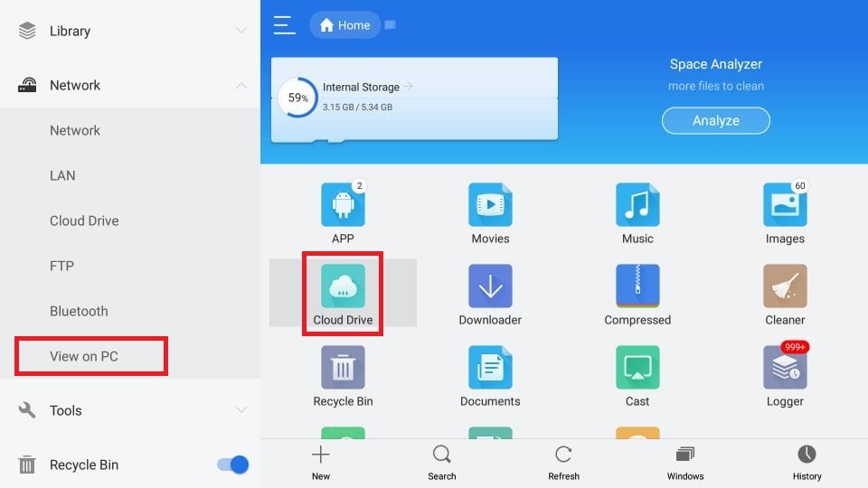868x488 pixels.
Task: Open the Windows manager icon
Action: pos(685,455)
